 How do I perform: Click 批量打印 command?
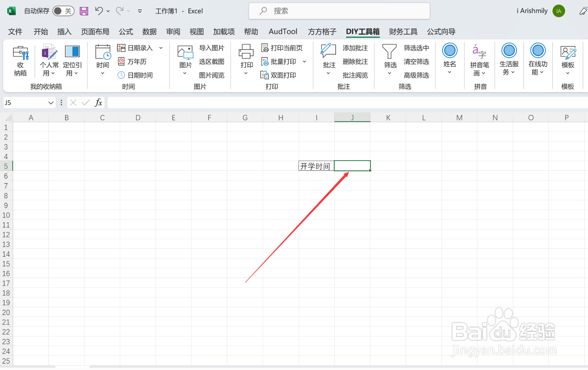pyautogui.click(x=279, y=62)
